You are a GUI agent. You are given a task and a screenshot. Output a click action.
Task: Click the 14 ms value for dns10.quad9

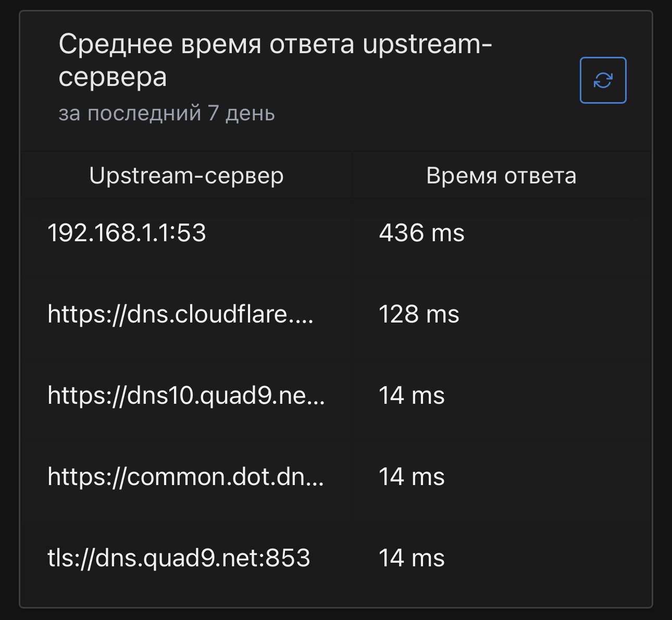[412, 395]
